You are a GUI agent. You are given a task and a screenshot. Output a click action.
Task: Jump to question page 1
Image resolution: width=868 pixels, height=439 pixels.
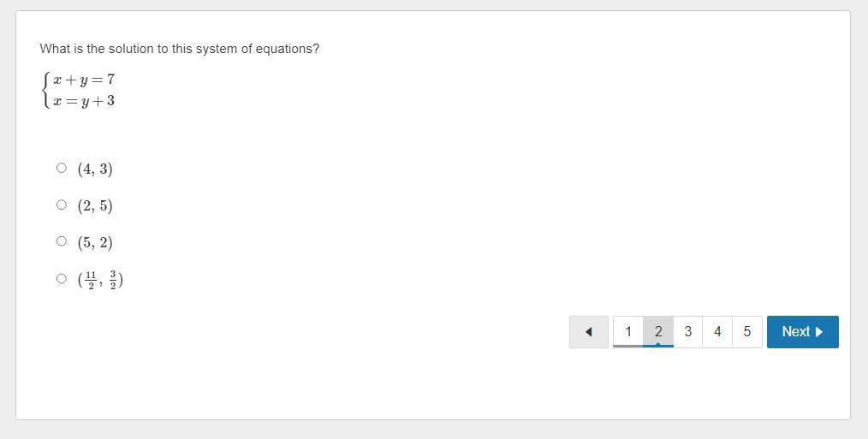pos(628,332)
